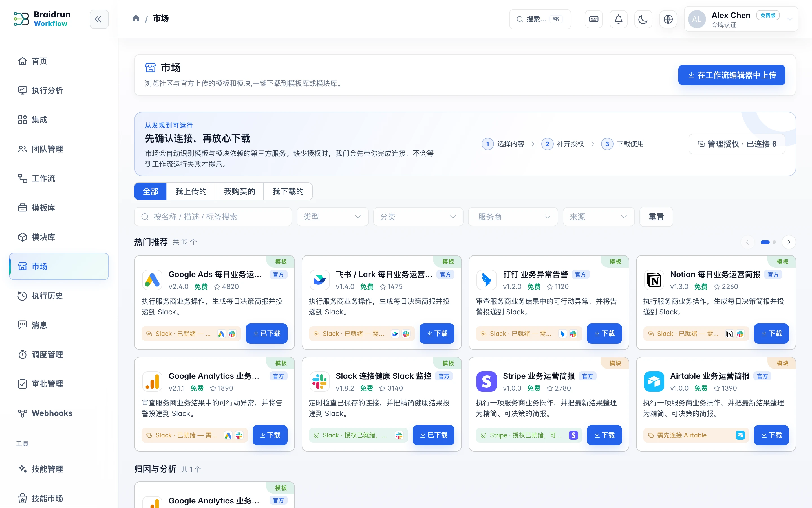This screenshot has height=508, width=812.
Task: Open 工作流 sidebar item
Action: coord(59,178)
